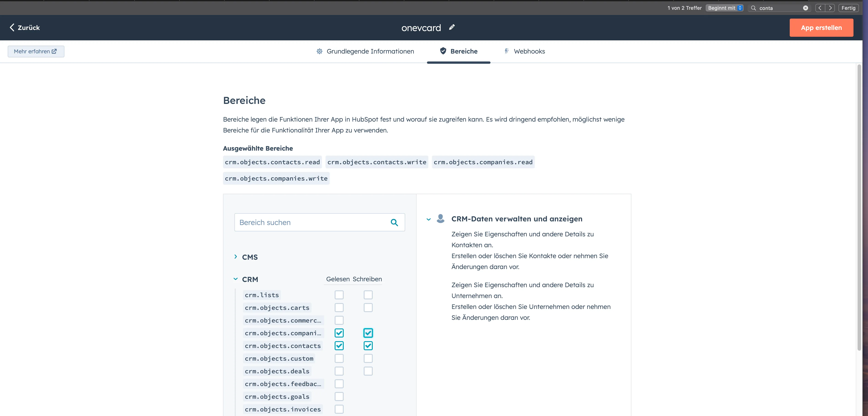Check Gelesen for crm.objects.commerce row
The height and width of the screenshot is (416, 868).
click(x=339, y=320)
